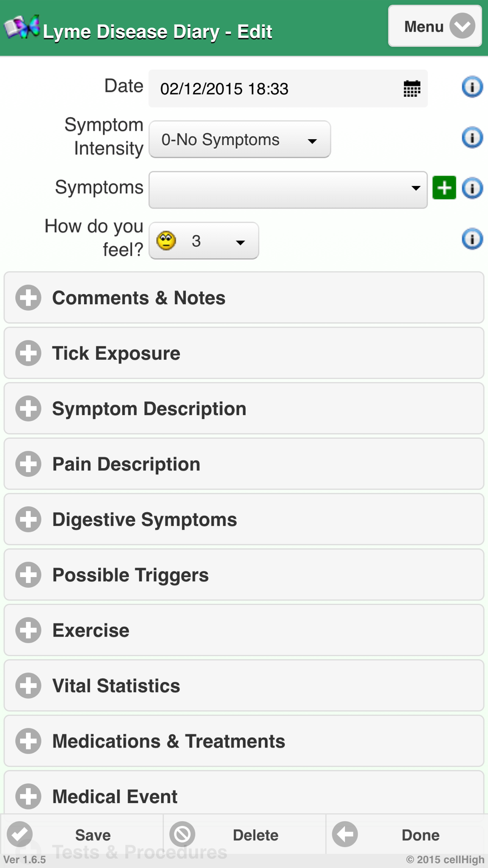The width and height of the screenshot is (488, 868).
Task: Tap the info icon beside Date
Action: (x=472, y=87)
